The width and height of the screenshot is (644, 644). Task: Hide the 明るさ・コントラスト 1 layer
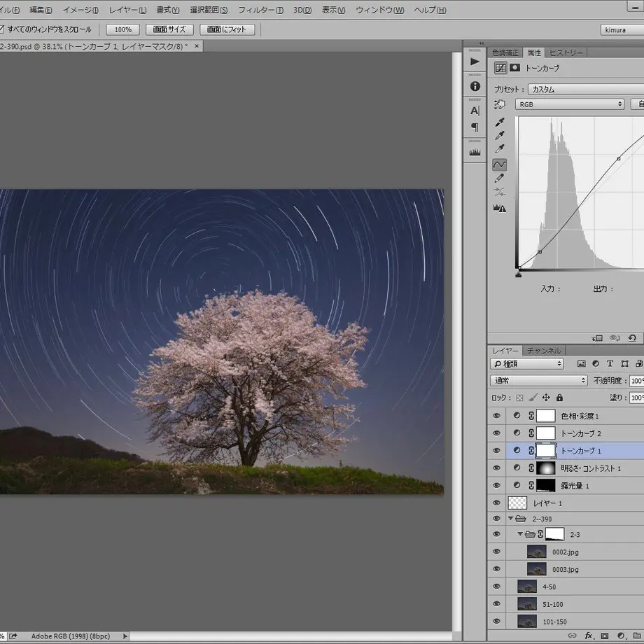coord(496,468)
